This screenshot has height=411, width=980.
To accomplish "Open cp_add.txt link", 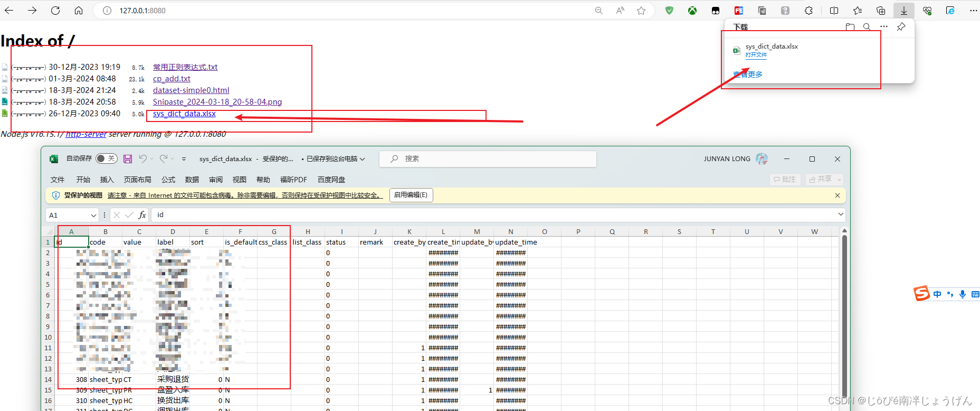I will (x=172, y=79).
